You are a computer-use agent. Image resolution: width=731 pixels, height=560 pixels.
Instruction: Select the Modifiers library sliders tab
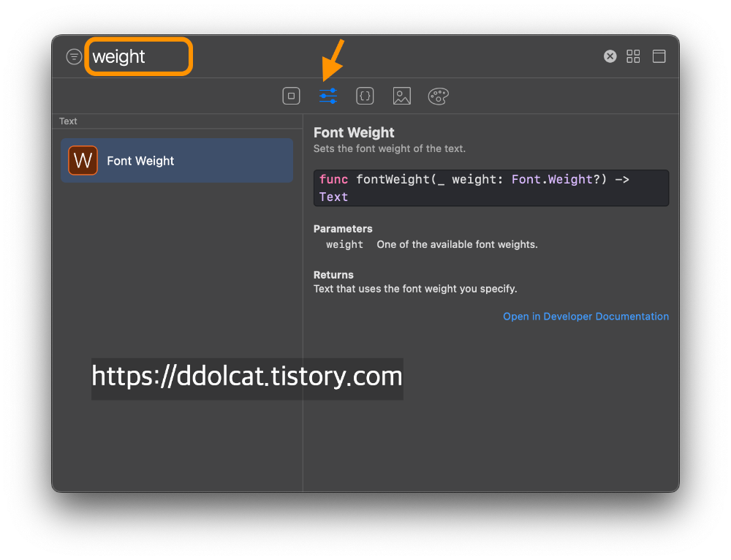point(328,96)
